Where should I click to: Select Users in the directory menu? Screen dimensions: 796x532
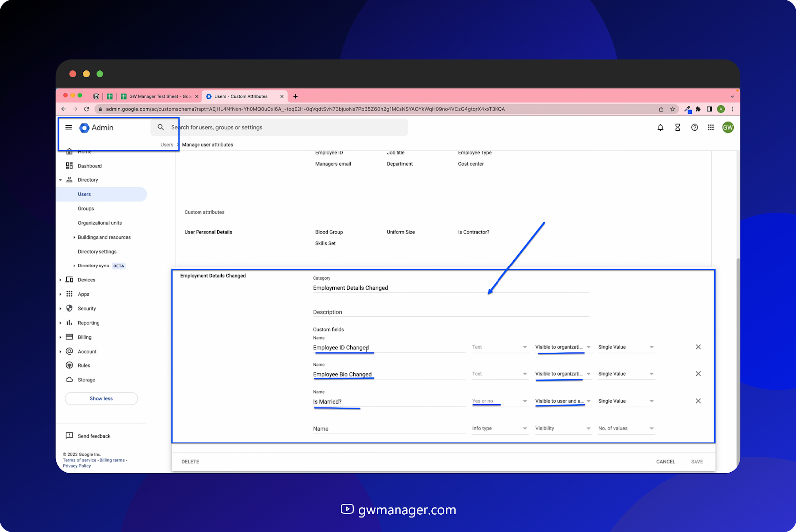click(84, 194)
